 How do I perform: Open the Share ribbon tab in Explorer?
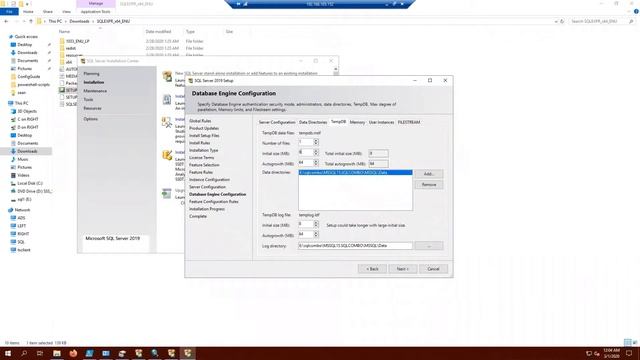48,12
